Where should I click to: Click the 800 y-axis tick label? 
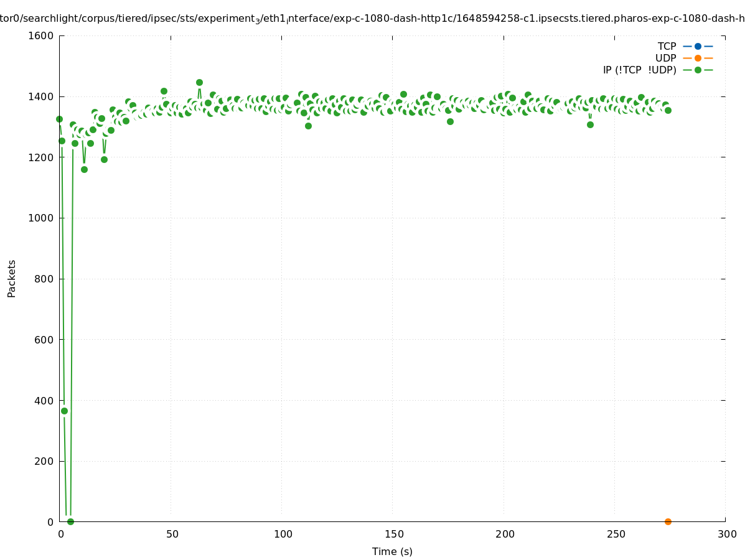pyautogui.click(x=45, y=279)
